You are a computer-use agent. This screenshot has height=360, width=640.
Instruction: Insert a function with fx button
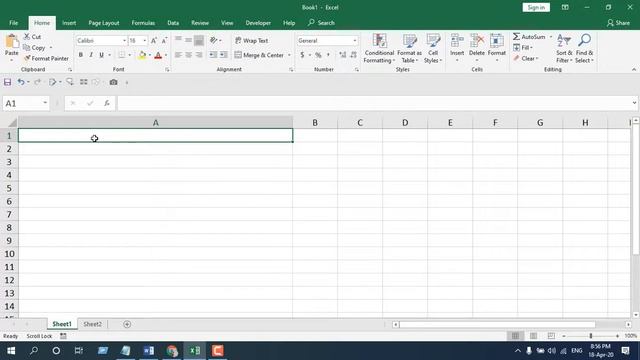[107, 103]
